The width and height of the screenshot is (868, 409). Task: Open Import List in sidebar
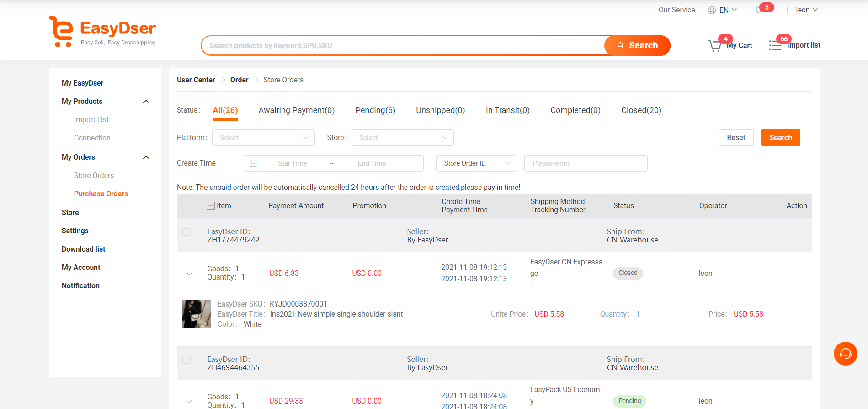click(91, 120)
